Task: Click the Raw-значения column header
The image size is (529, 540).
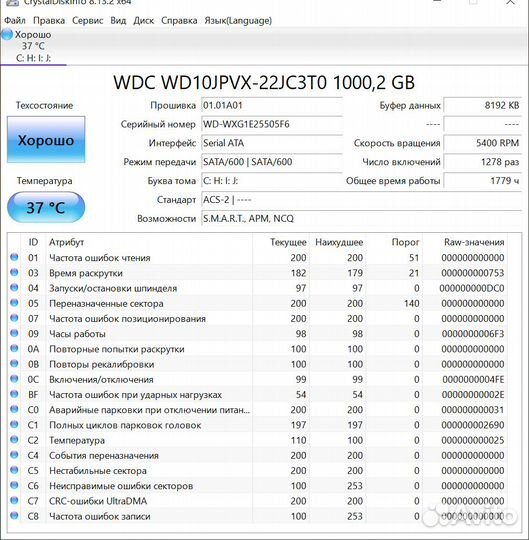Action: (x=474, y=242)
